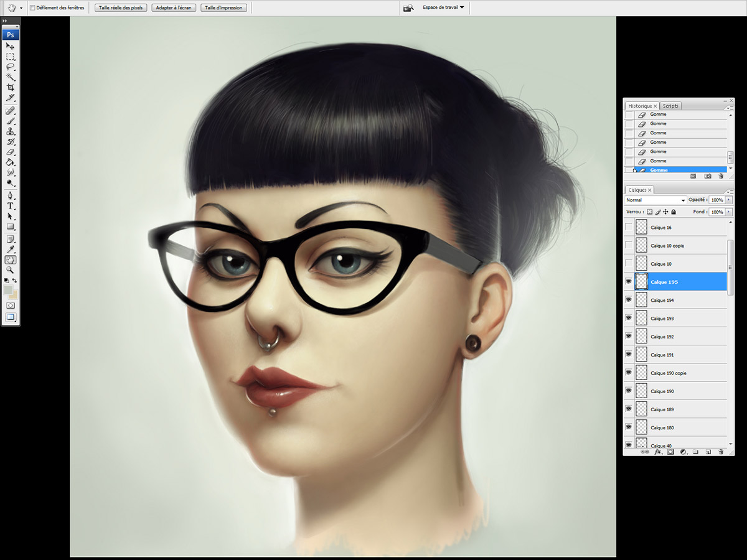Click the foreground color swatch
The width and height of the screenshot is (747, 560).
pos(9,290)
